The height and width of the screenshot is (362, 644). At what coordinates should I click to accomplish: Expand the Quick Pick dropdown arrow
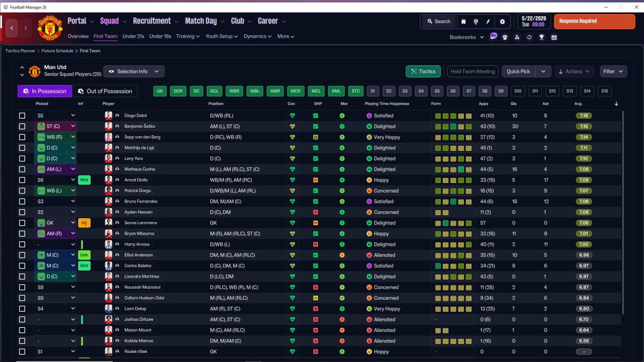543,71
